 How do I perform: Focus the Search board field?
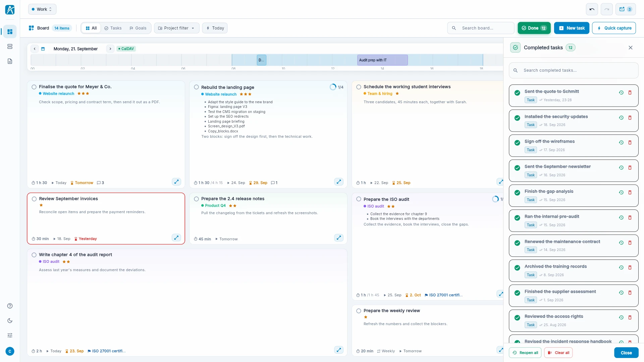[x=481, y=28]
